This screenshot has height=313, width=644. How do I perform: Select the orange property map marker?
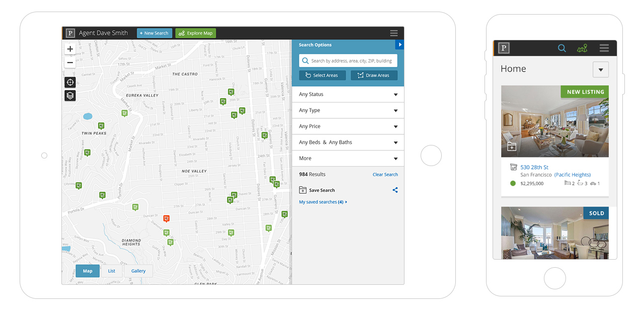coord(167,218)
